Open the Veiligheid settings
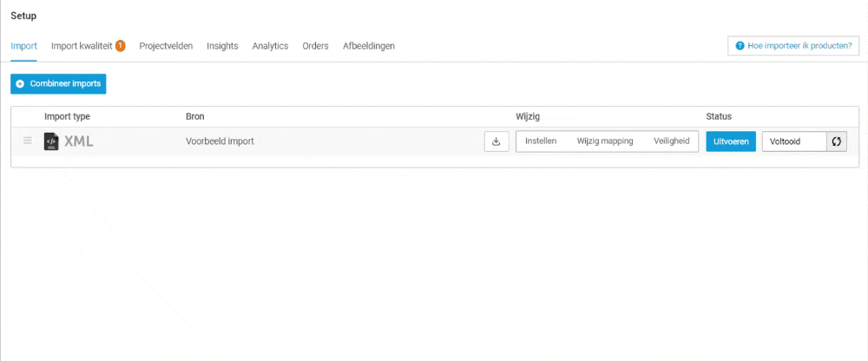Image resolution: width=868 pixels, height=361 pixels. [x=672, y=141]
